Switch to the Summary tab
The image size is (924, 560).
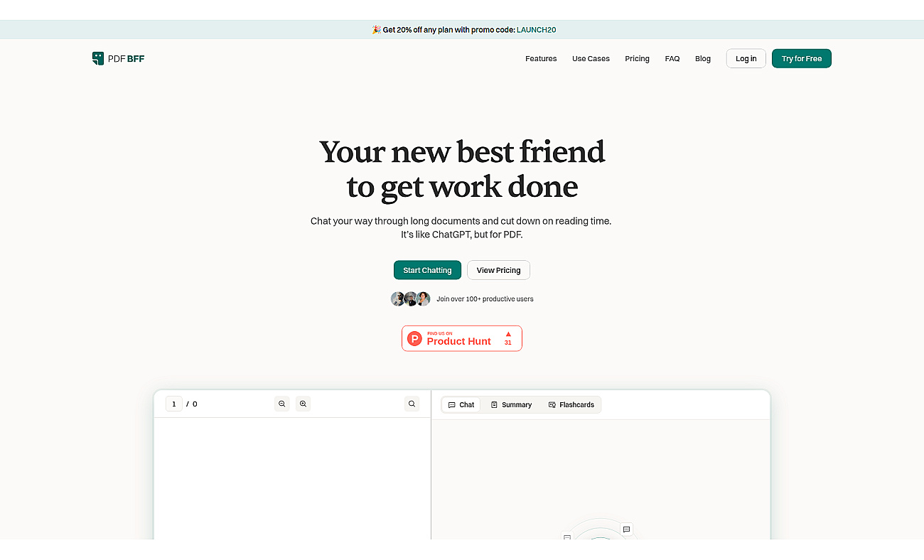click(x=511, y=405)
